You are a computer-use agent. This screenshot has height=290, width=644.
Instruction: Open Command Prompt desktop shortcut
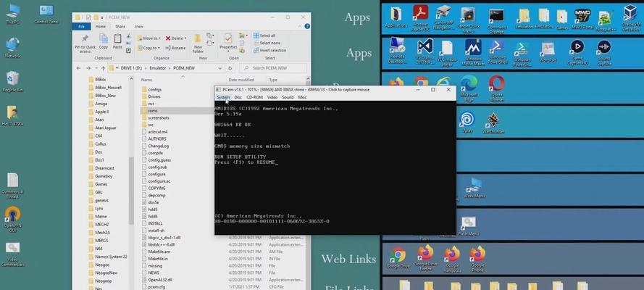tap(496, 21)
